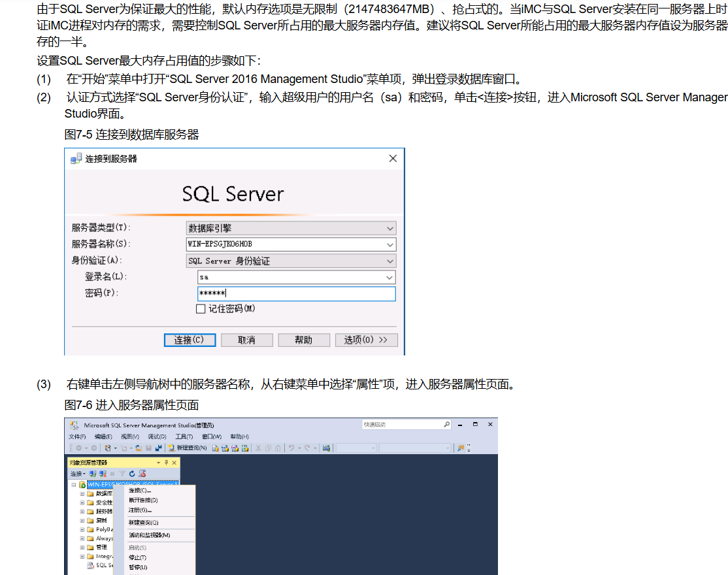The image size is (728, 575).
Task: Tick the 记住密码(M) checkbox
Action: (201, 309)
